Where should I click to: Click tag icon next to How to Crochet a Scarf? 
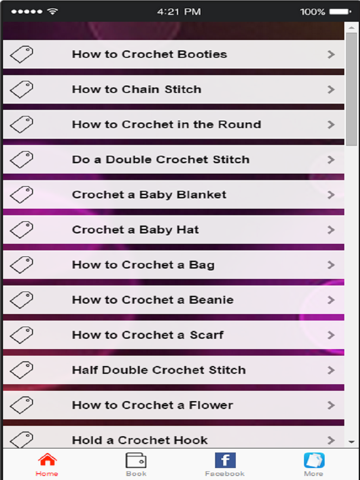(22, 335)
